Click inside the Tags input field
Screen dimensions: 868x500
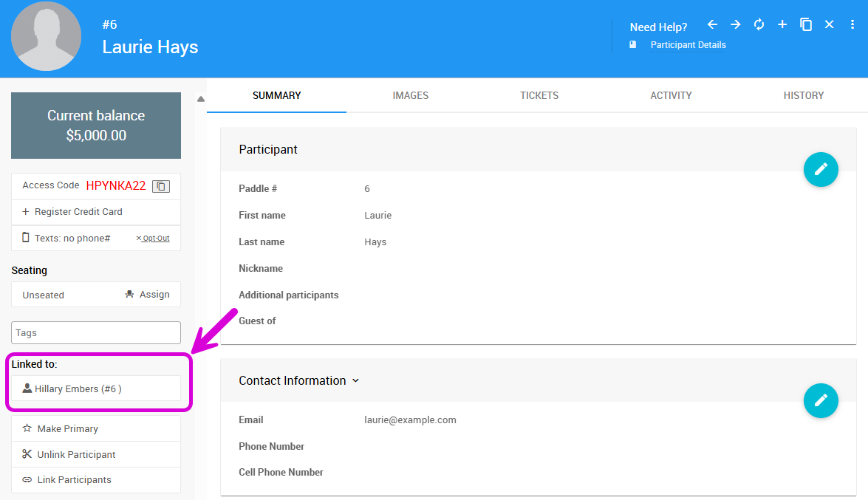(x=95, y=332)
